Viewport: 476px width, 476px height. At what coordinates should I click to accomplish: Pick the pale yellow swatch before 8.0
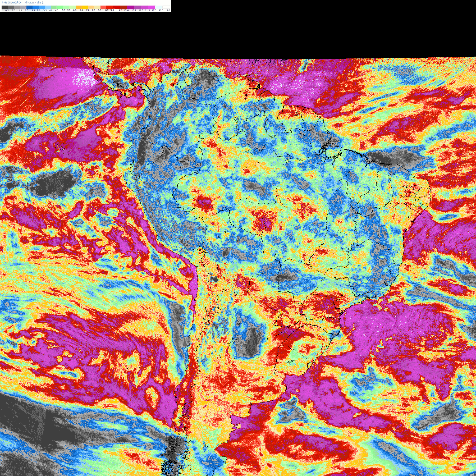coord(97,7)
